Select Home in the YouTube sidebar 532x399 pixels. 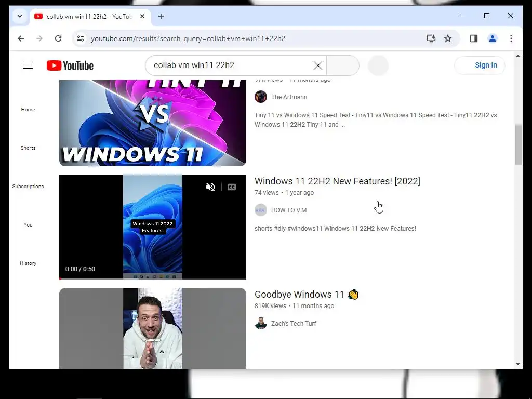coord(28,109)
